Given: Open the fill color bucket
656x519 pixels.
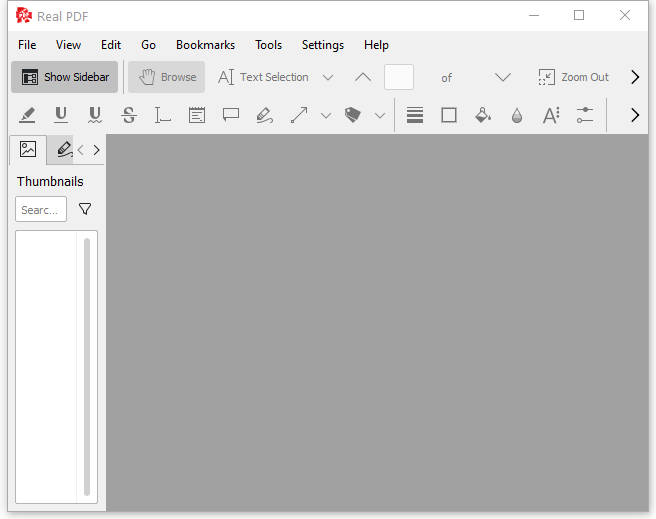Looking at the screenshot, I should (483, 115).
